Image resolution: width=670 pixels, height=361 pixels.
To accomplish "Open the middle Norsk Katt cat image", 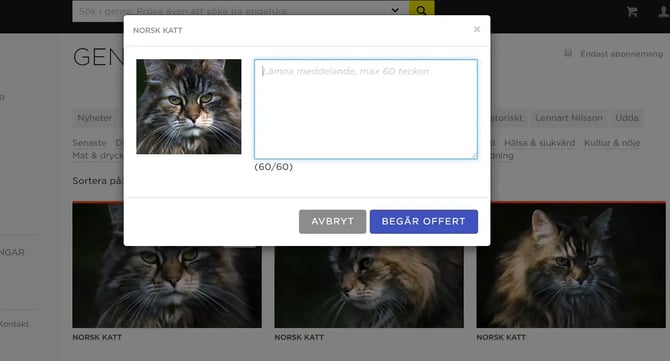I will (x=369, y=287).
